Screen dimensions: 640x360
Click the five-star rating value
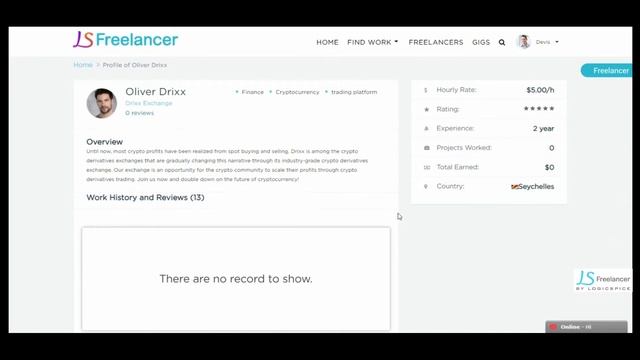(x=539, y=109)
